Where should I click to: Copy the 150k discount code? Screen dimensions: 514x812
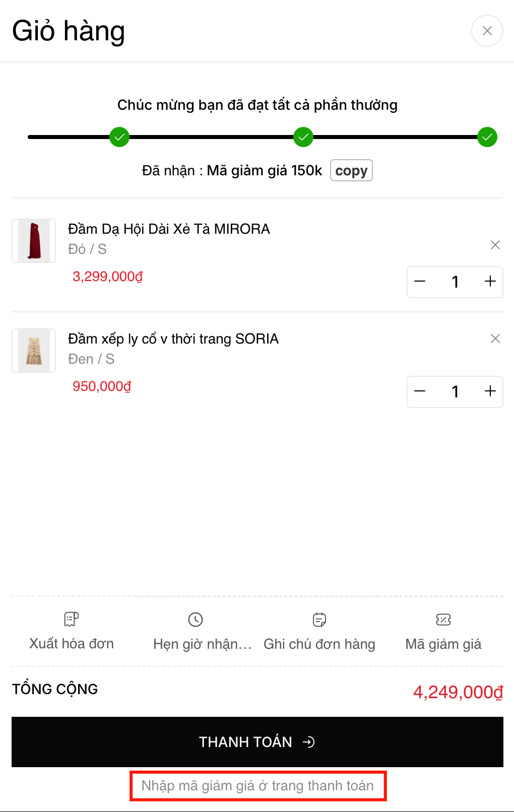click(351, 171)
